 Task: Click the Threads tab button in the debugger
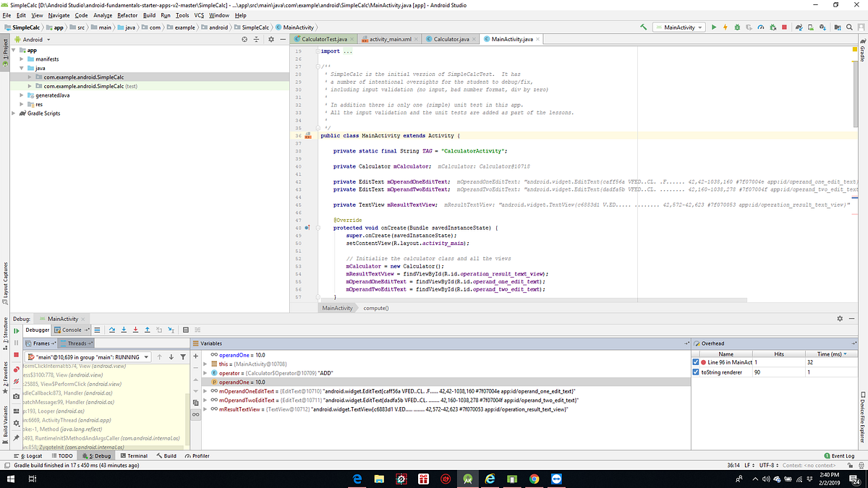(x=76, y=343)
